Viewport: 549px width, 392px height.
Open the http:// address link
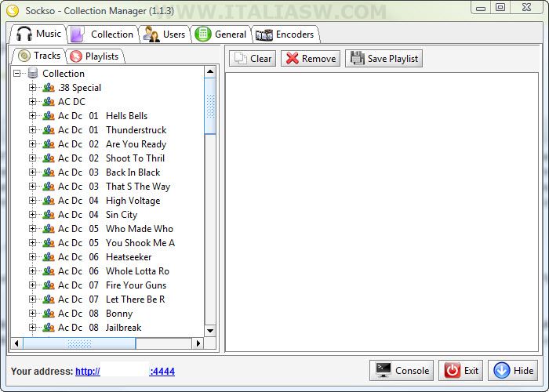88,372
